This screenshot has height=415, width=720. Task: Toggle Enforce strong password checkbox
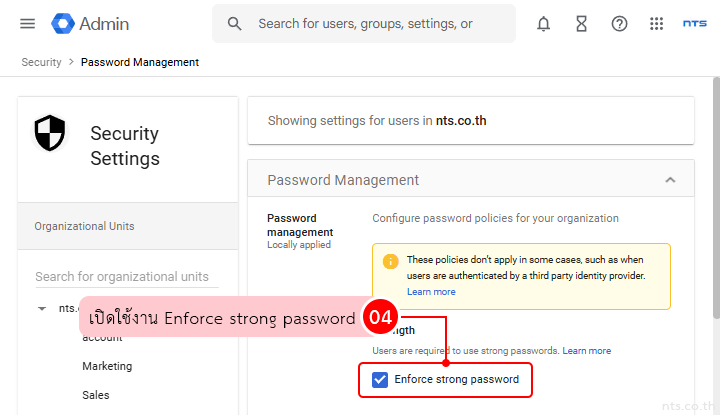tap(380, 380)
